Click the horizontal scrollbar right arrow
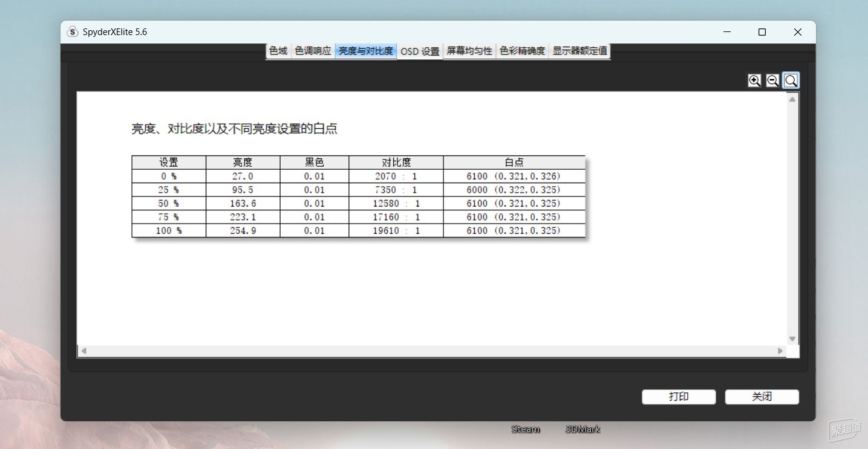This screenshot has width=868, height=449. coord(780,350)
